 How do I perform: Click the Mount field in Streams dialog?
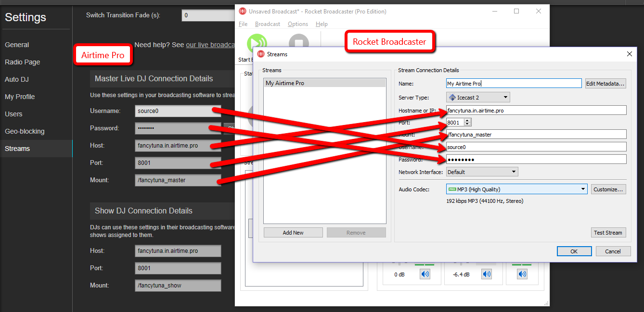click(536, 135)
